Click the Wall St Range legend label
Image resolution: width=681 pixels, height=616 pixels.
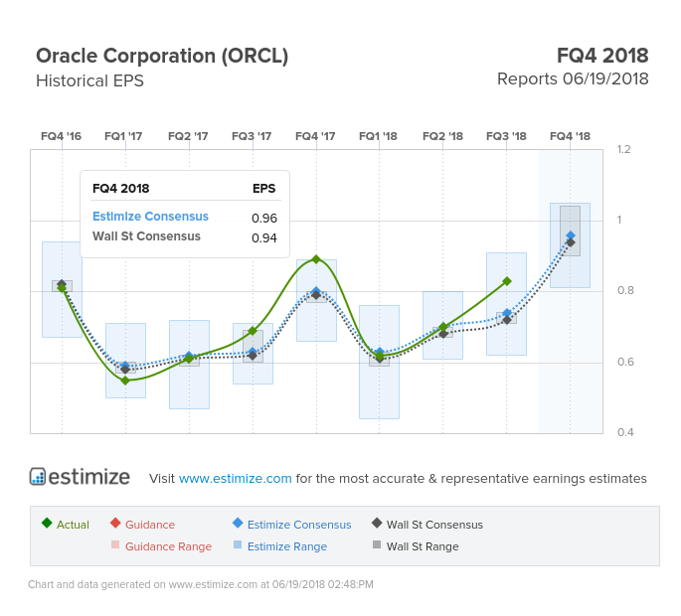(x=423, y=546)
